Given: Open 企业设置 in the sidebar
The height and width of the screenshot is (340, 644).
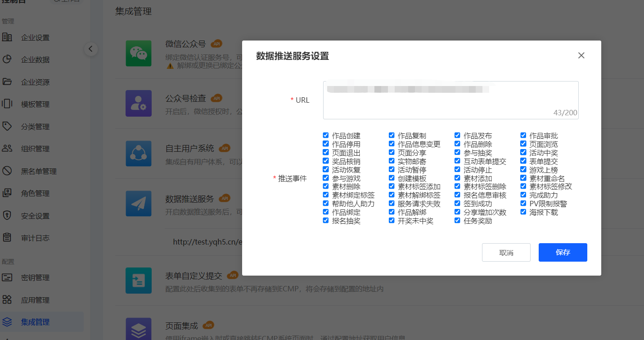Looking at the screenshot, I should click(x=35, y=38).
